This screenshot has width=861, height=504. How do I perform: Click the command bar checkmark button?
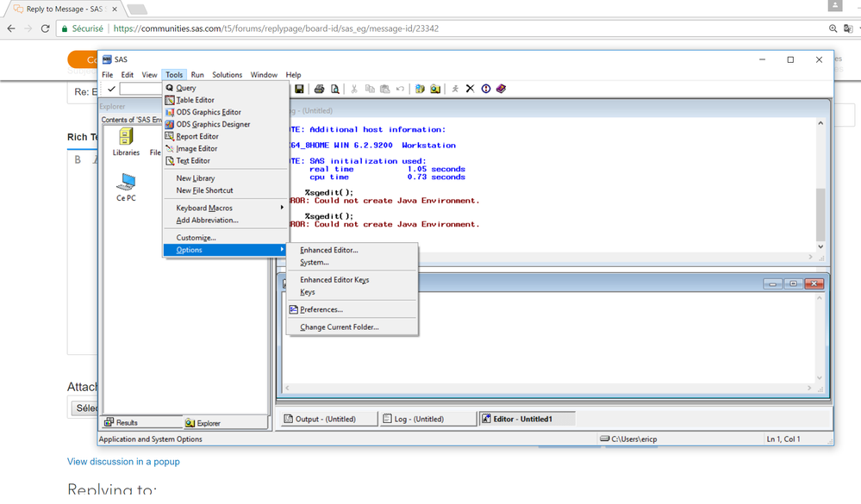pos(111,89)
